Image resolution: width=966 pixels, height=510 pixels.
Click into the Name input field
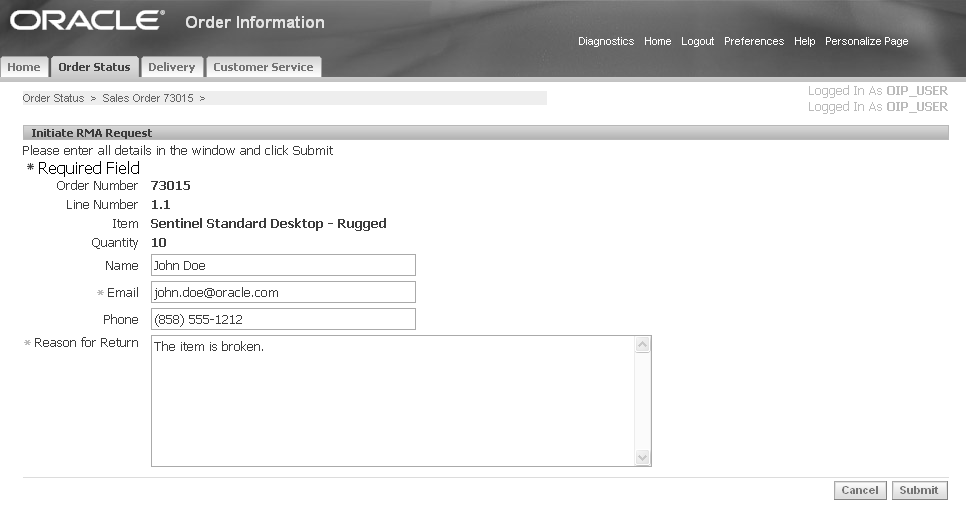(x=283, y=265)
